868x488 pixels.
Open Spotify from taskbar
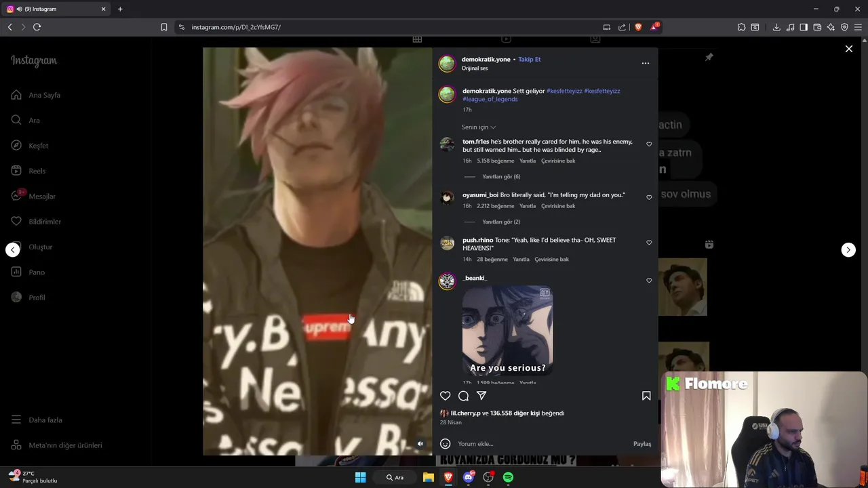(508, 477)
